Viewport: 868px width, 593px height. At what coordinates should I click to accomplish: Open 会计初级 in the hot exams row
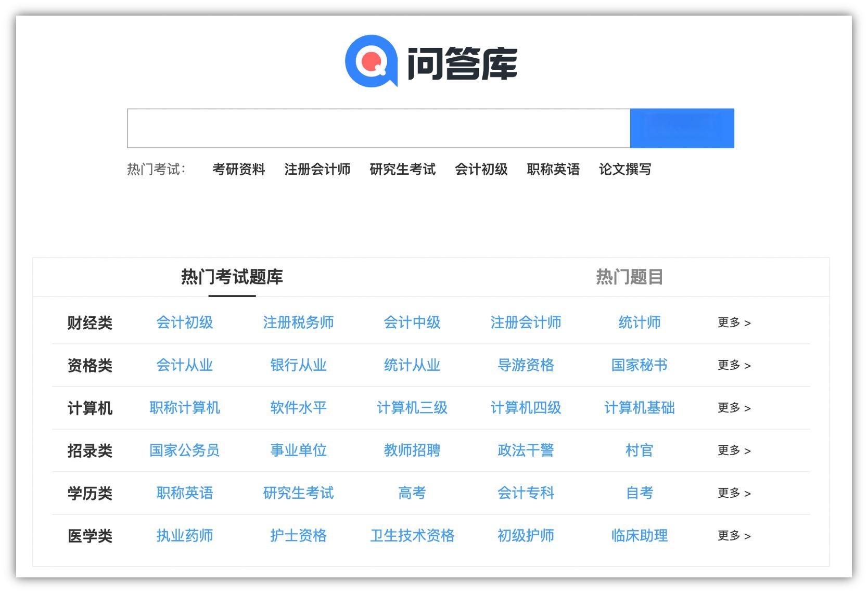pyautogui.click(x=481, y=169)
